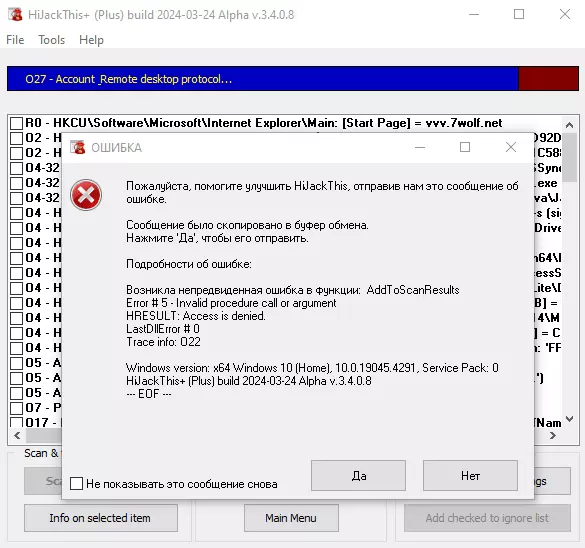The image size is (585, 548).
Task: Click the vertical scrollbar thumb in results list
Action: 569,157
